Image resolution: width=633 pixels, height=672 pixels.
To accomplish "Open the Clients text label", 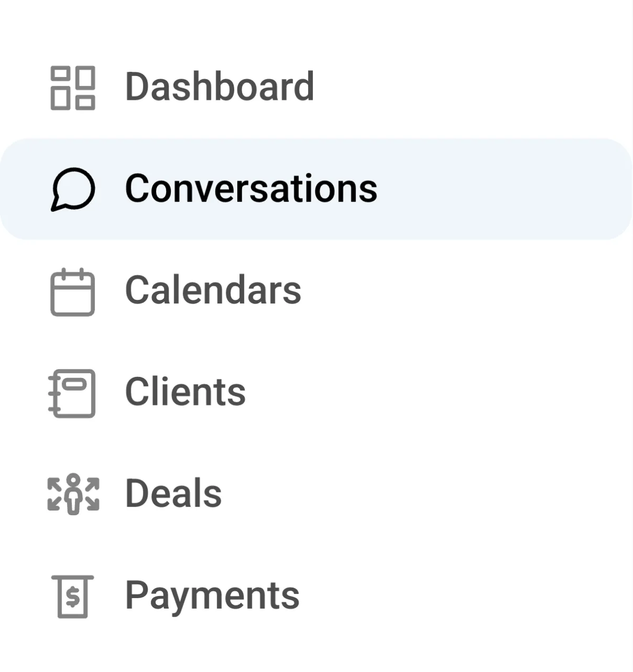I will pos(185,392).
